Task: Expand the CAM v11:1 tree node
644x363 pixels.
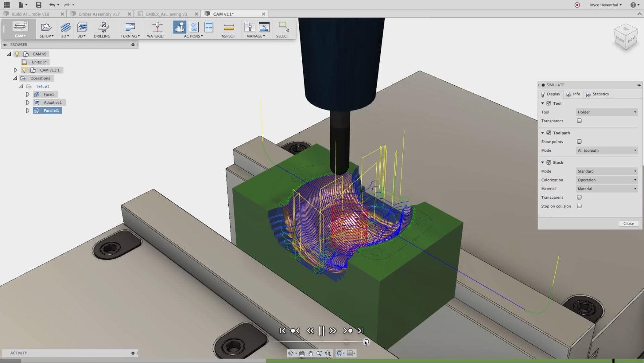Action: point(15,70)
